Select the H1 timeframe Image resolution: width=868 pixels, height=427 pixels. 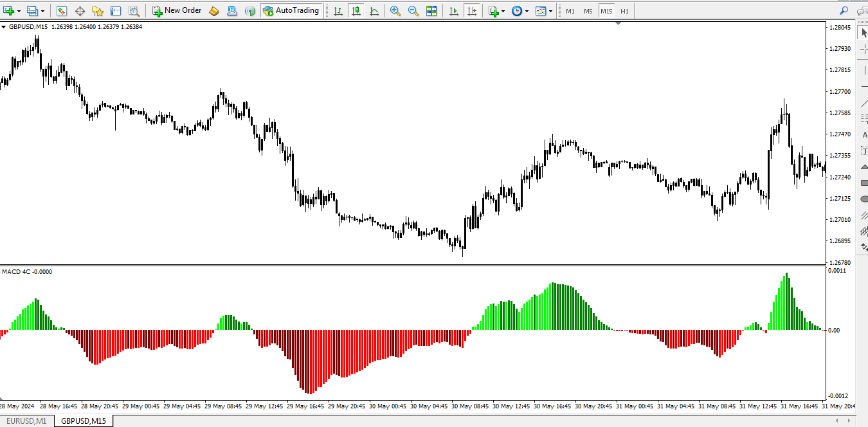(x=624, y=10)
